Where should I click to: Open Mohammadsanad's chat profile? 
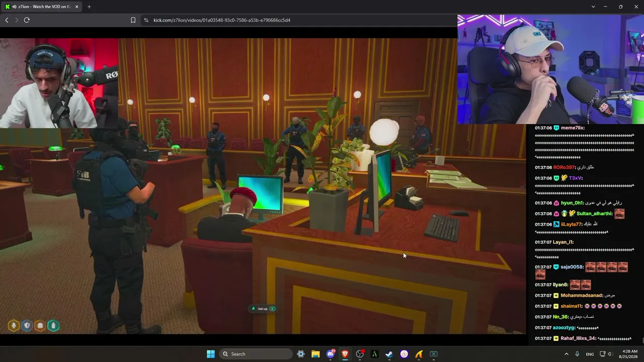tap(581, 296)
